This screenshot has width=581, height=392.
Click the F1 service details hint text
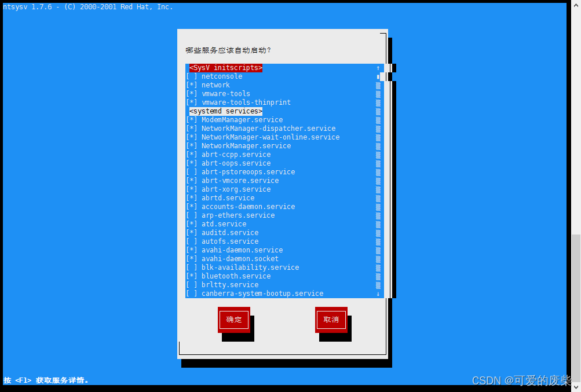(46, 380)
